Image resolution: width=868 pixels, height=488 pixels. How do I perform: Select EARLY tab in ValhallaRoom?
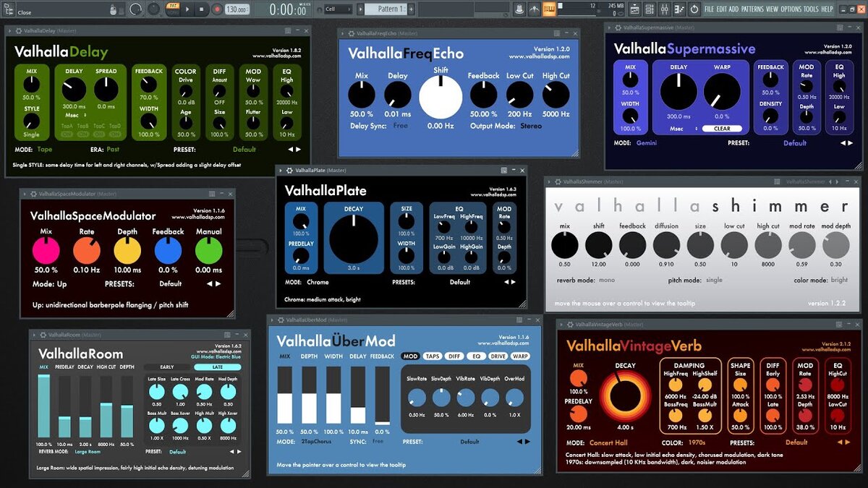[x=167, y=367]
